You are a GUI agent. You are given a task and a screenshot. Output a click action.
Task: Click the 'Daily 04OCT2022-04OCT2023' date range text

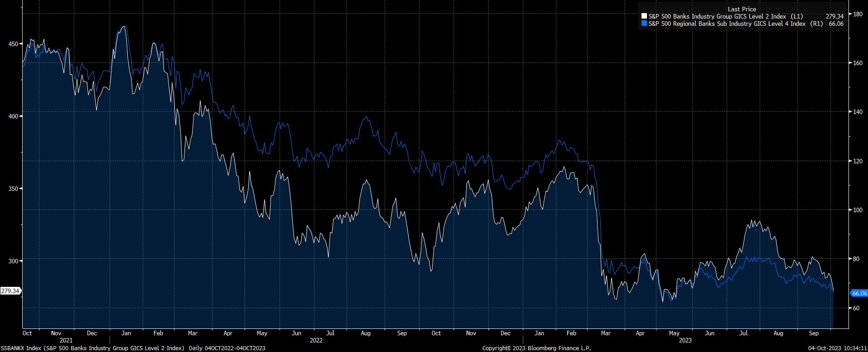pyautogui.click(x=227, y=348)
